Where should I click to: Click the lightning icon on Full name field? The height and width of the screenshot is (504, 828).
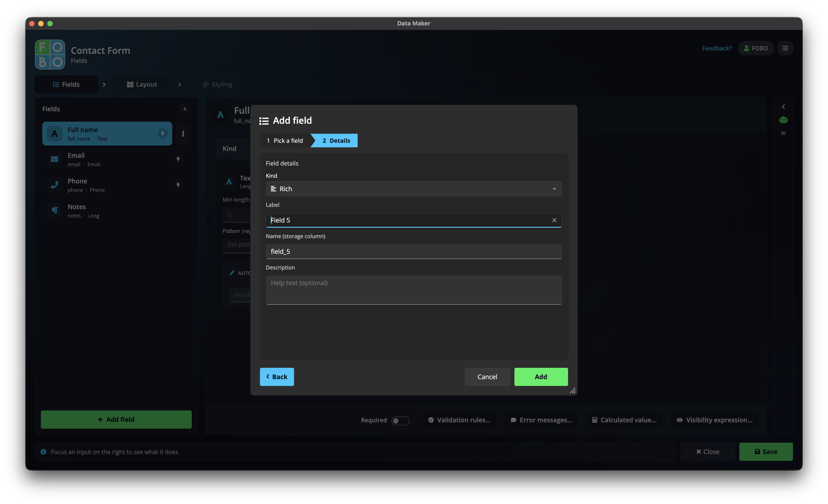[163, 134]
